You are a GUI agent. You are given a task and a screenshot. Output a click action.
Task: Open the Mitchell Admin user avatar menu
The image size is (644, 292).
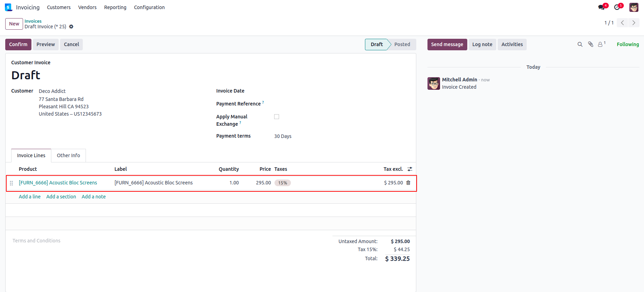[634, 7]
